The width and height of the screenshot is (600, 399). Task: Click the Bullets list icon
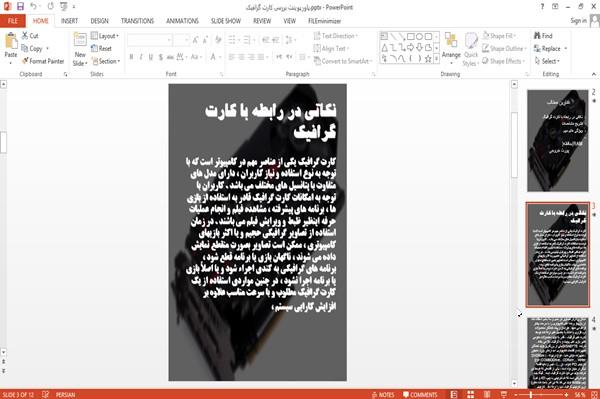click(x=232, y=40)
